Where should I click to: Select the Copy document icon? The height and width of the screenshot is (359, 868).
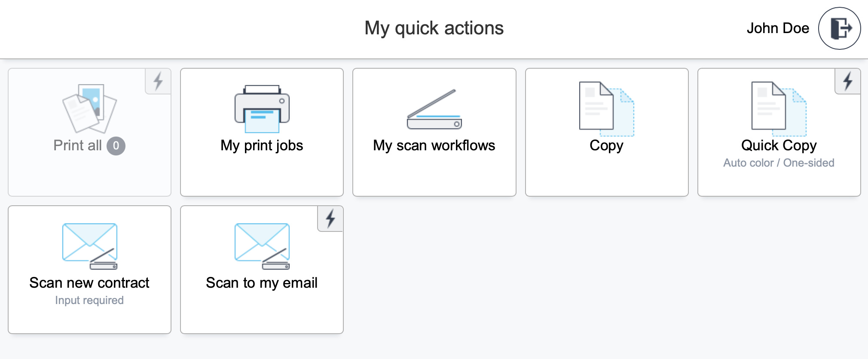tap(606, 107)
